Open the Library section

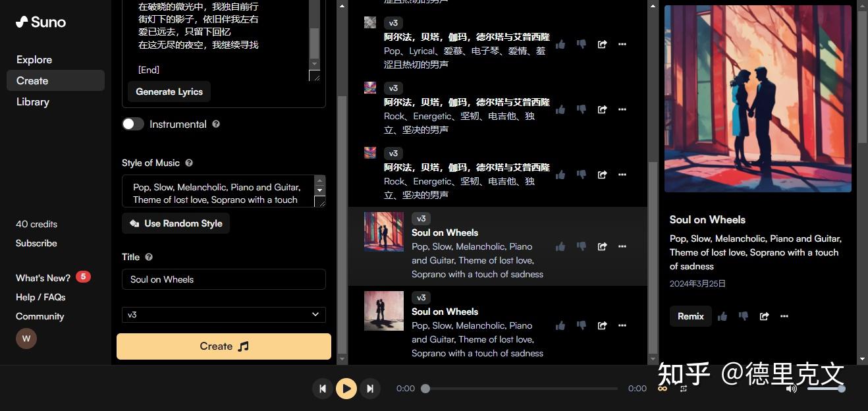pyautogui.click(x=32, y=101)
